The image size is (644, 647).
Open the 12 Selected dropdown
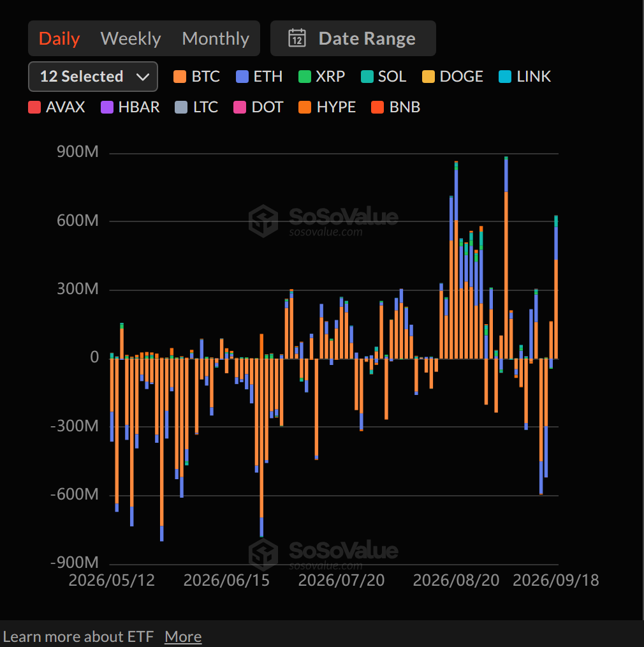pyautogui.click(x=93, y=77)
